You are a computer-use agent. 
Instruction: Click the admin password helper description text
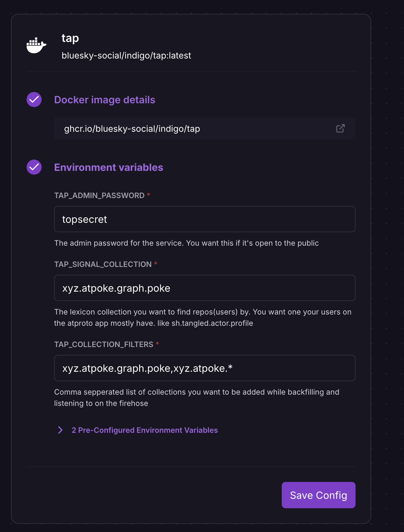point(186,243)
